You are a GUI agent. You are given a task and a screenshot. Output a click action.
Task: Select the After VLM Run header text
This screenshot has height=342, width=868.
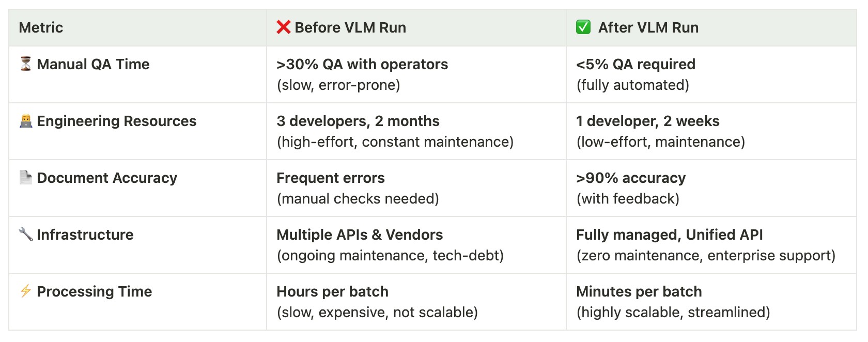point(648,27)
